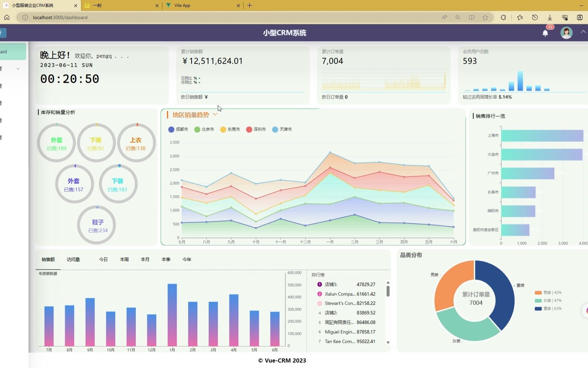Open the Downloads icon

[550, 17]
